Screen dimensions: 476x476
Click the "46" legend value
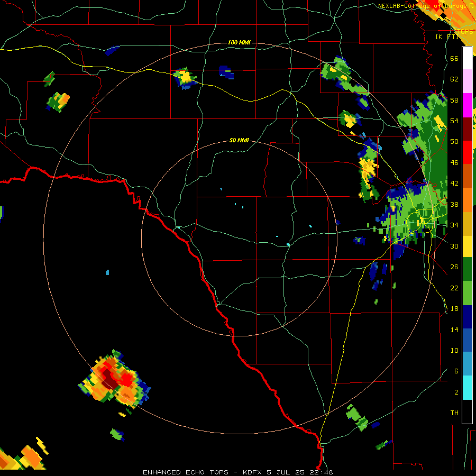click(x=454, y=163)
